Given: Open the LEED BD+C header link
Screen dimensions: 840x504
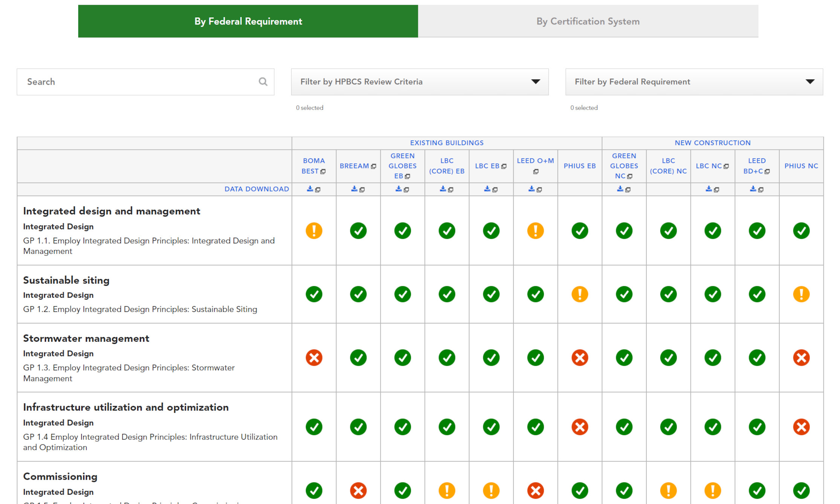Looking at the screenshot, I should (x=757, y=166).
